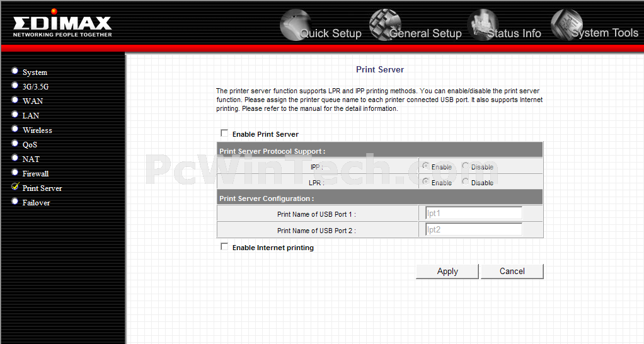This screenshot has height=344, width=644.
Task: Click the checked Print Server bullet icon
Action: pyautogui.click(x=15, y=186)
